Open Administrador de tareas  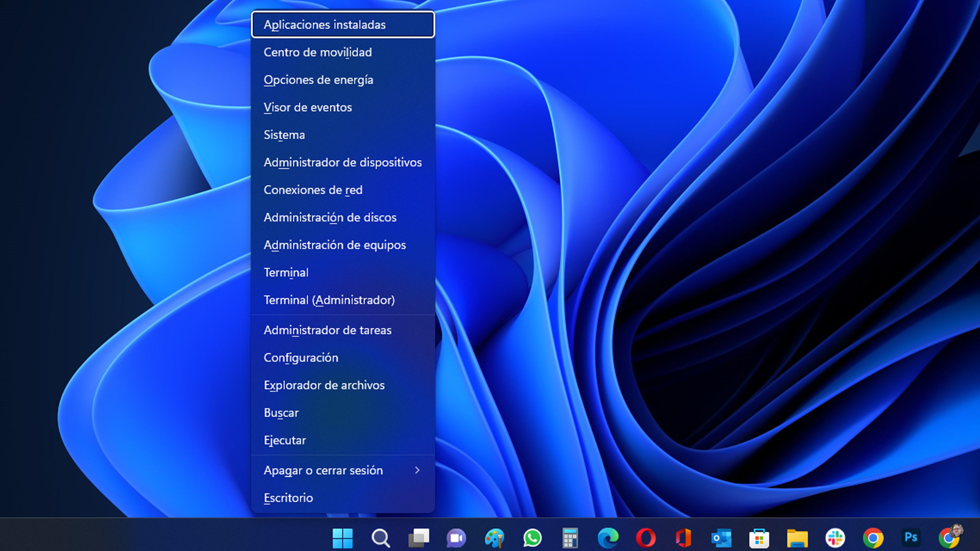[x=343, y=330]
